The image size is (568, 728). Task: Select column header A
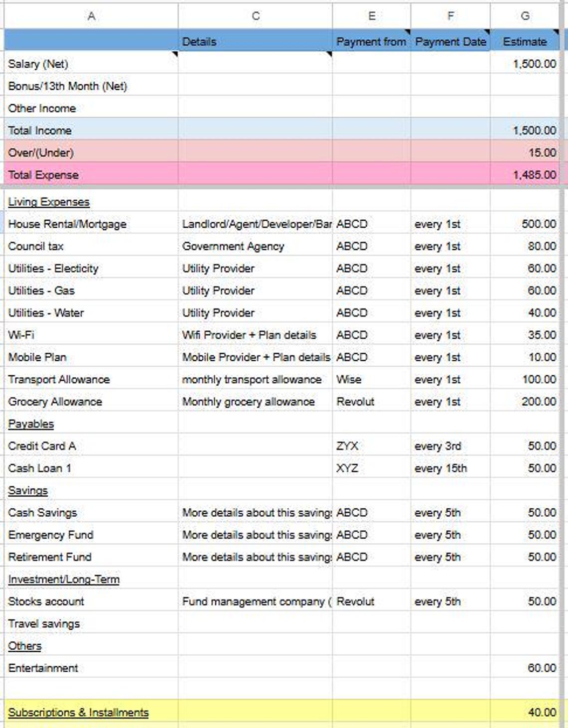pos(91,16)
